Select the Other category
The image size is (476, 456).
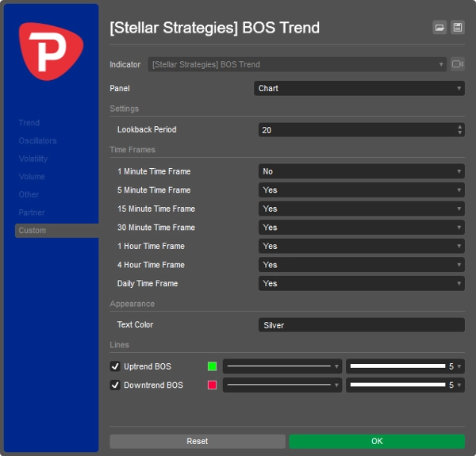click(29, 194)
